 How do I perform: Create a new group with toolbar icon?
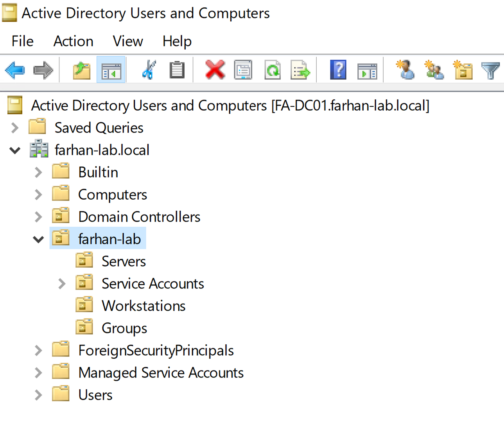click(x=434, y=70)
